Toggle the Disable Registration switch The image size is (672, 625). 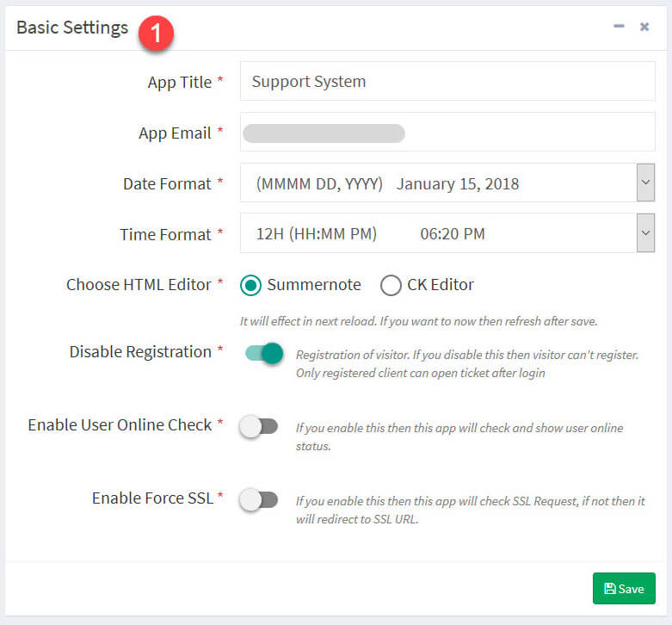(x=263, y=353)
